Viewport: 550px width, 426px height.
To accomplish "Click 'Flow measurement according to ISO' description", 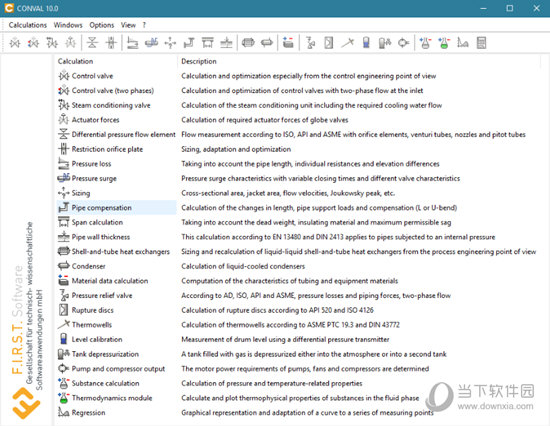I will 353,134.
